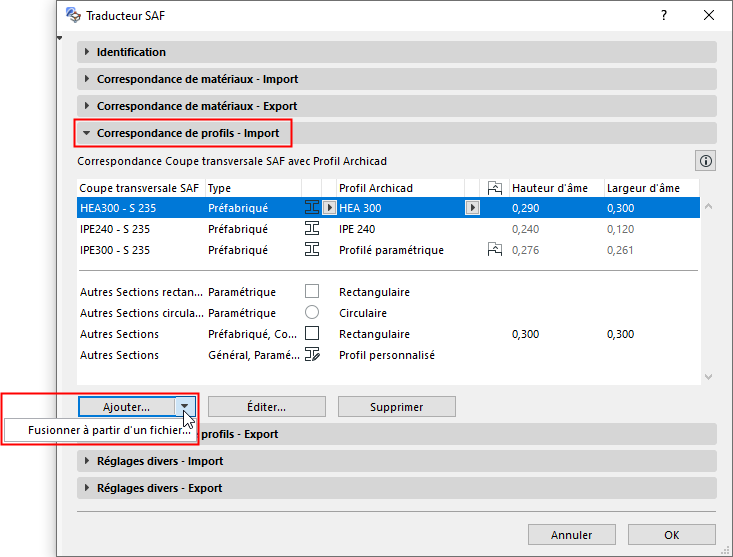
Task: Click the I-beam icon in IPE240 row
Action: point(312,229)
